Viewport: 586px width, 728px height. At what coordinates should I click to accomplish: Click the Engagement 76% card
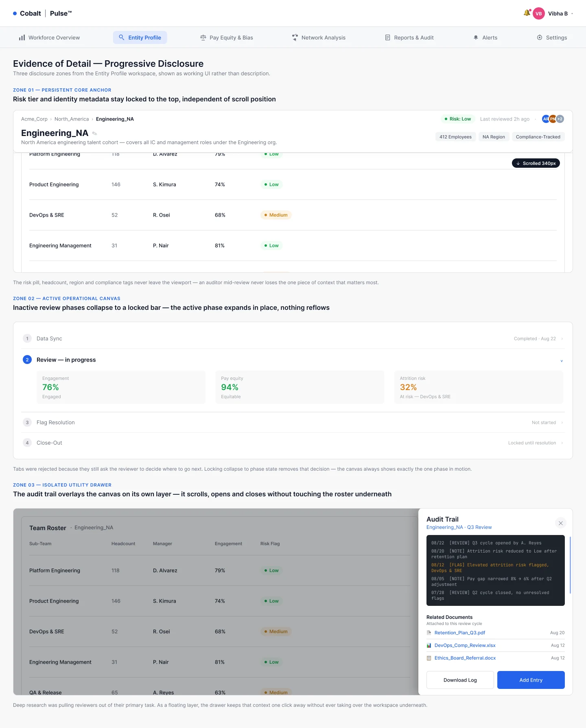[121, 387]
